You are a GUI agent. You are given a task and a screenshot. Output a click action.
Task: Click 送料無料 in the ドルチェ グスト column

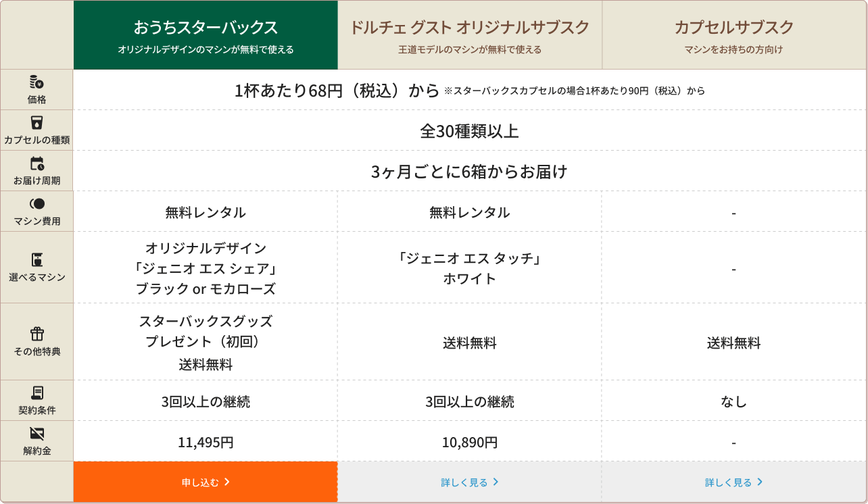tap(470, 343)
